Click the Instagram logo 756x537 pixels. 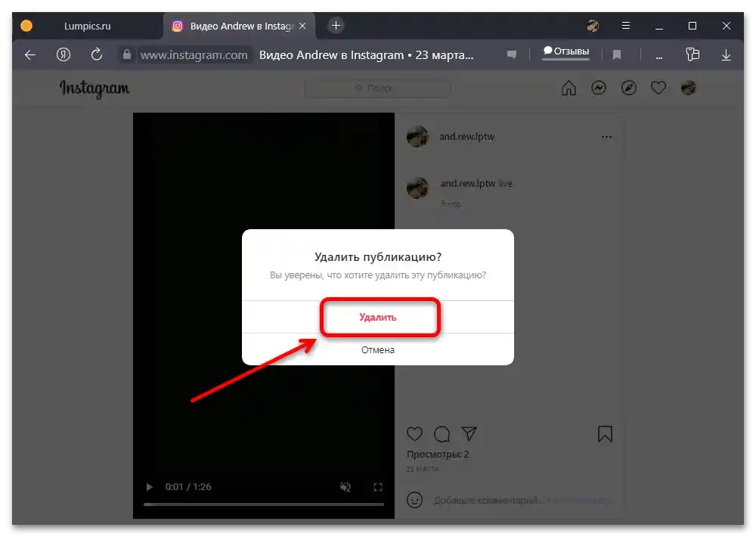pos(94,88)
